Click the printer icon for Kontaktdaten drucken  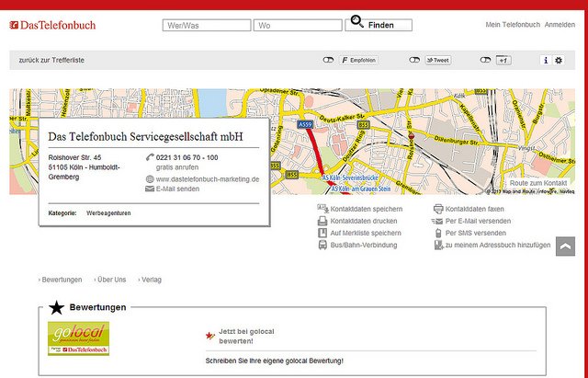tap(322, 221)
